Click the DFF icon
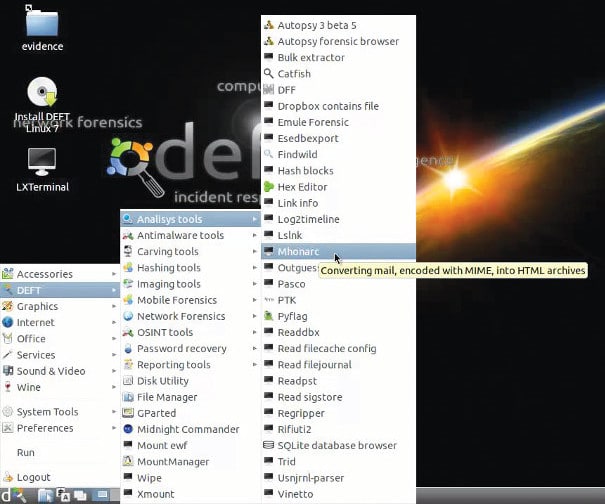The width and height of the screenshot is (605, 504). (x=269, y=90)
